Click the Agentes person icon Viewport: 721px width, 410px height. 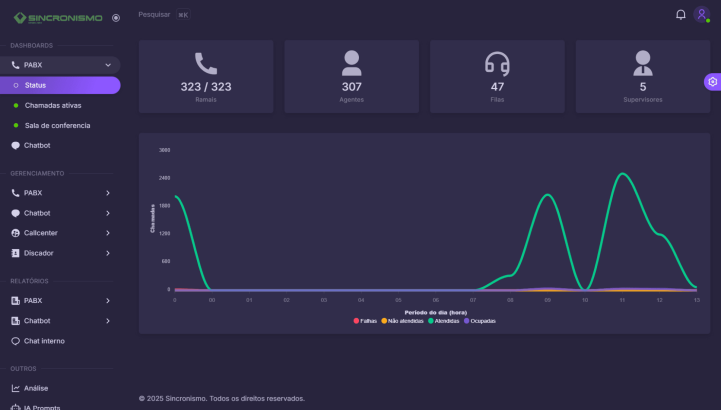tap(351, 64)
